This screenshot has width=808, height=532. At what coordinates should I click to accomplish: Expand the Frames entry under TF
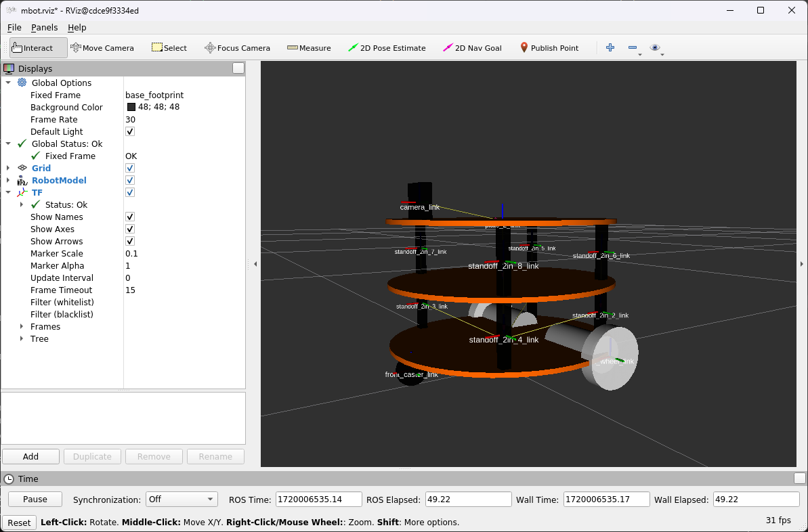(x=21, y=326)
